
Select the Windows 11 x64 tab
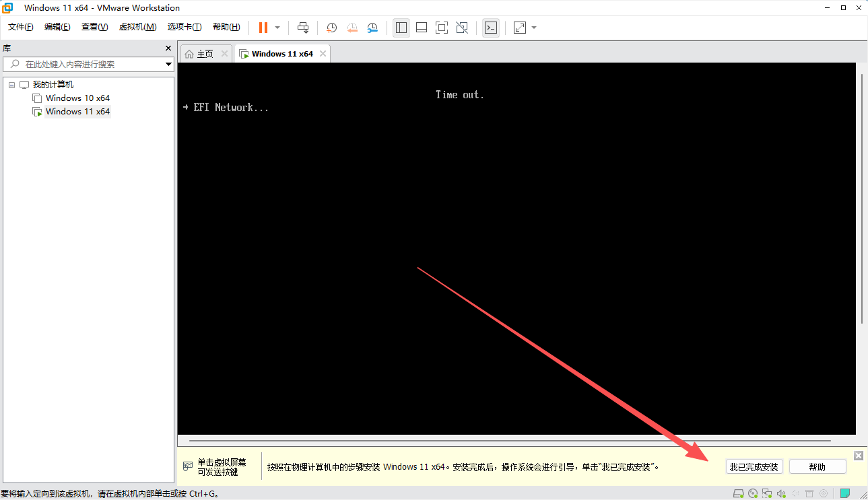click(x=282, y=54)
